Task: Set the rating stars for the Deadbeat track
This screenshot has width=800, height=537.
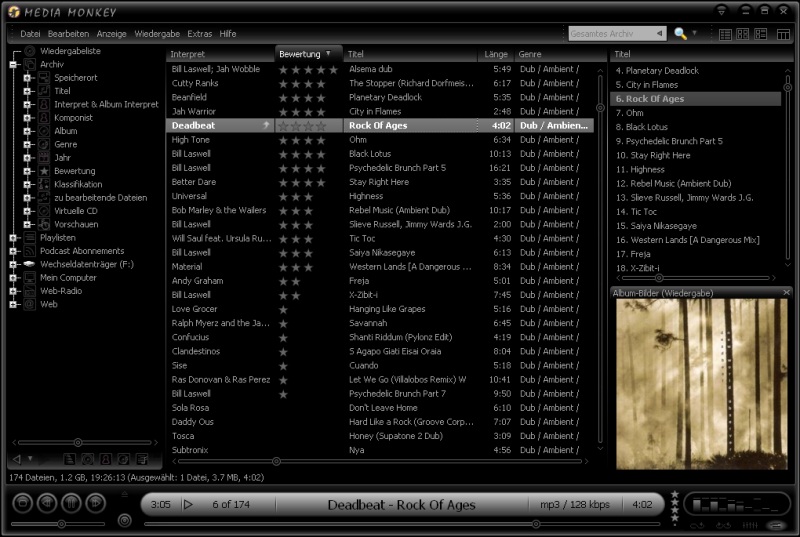Action: pos(301,126)
